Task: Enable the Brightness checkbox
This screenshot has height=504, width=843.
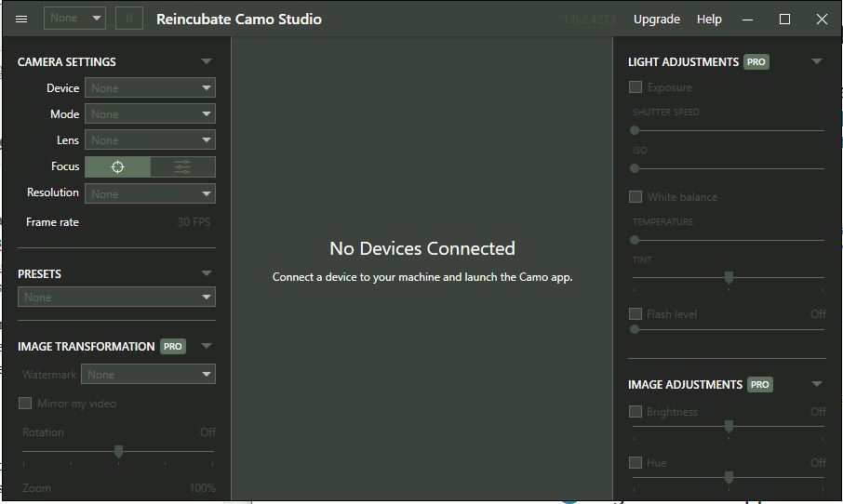Action: 636,412
